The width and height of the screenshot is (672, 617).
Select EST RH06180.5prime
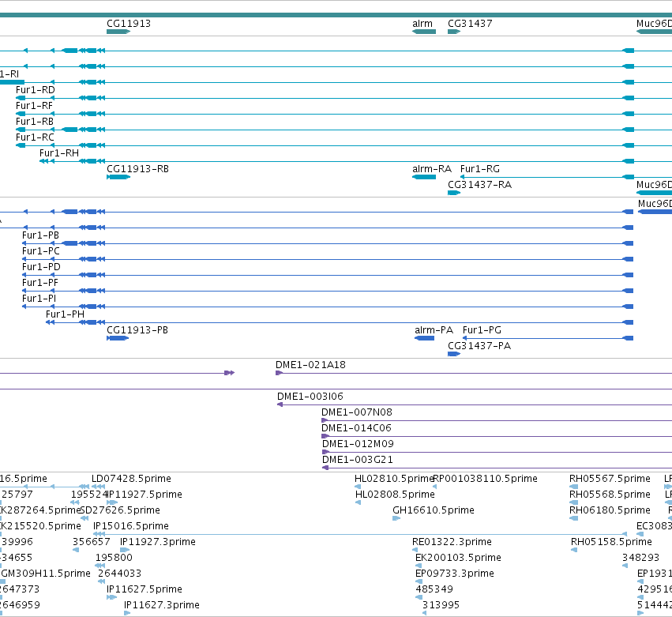coord(610,510)
